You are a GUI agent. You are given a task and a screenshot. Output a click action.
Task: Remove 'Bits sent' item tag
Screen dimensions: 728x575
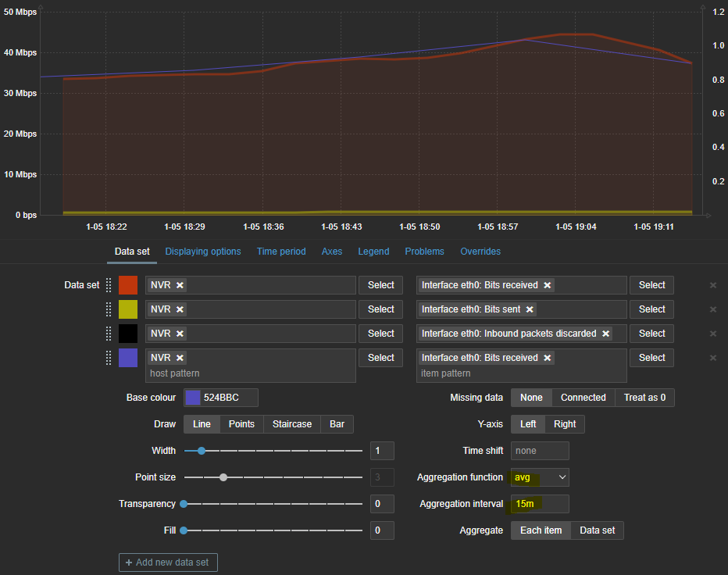coord(529,309)
